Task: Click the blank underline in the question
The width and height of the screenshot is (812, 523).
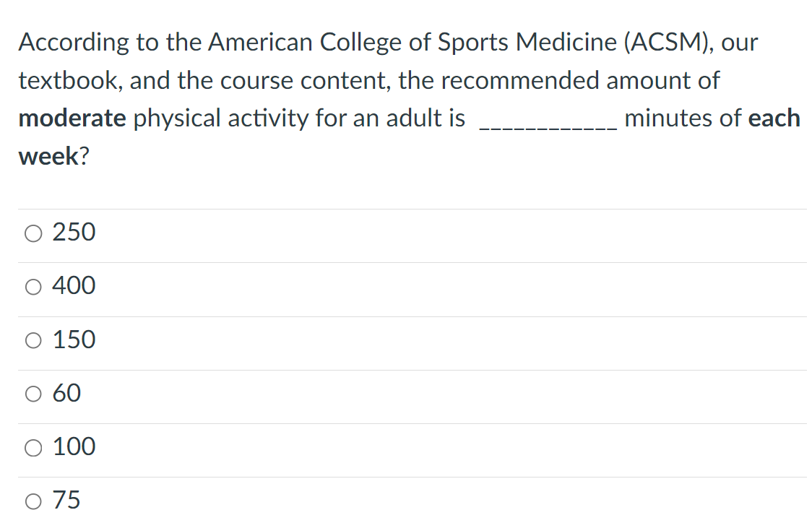Action: click(x=548, y=127)
